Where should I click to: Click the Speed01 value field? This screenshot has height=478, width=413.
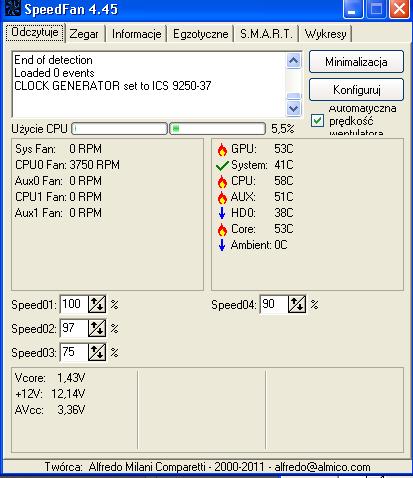[74, 304]
